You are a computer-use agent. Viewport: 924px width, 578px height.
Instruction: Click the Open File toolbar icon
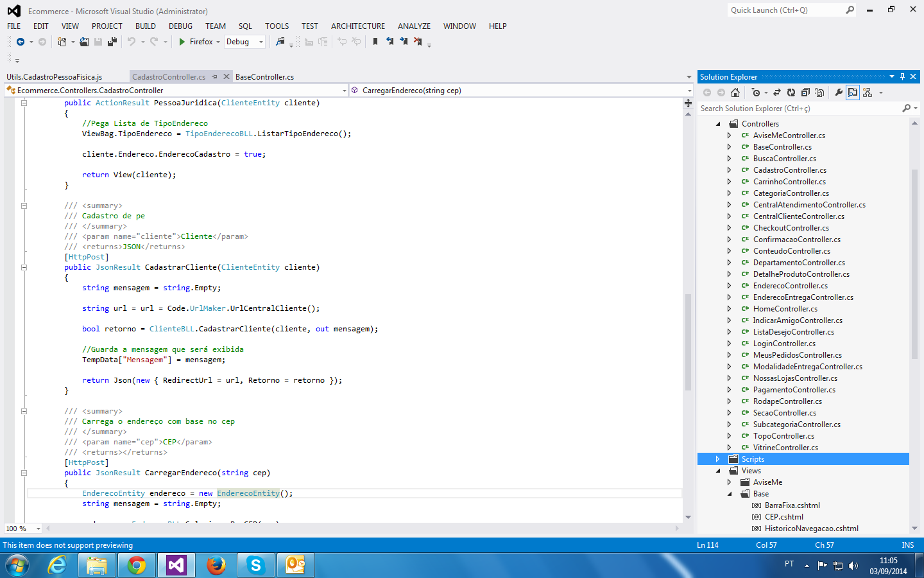click(84, 42)
